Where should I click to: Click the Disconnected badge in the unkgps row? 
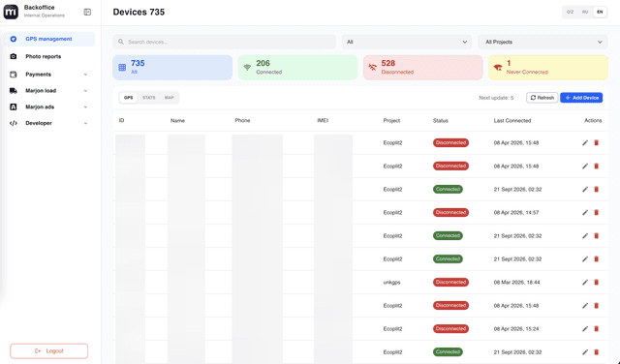[450, 282]
